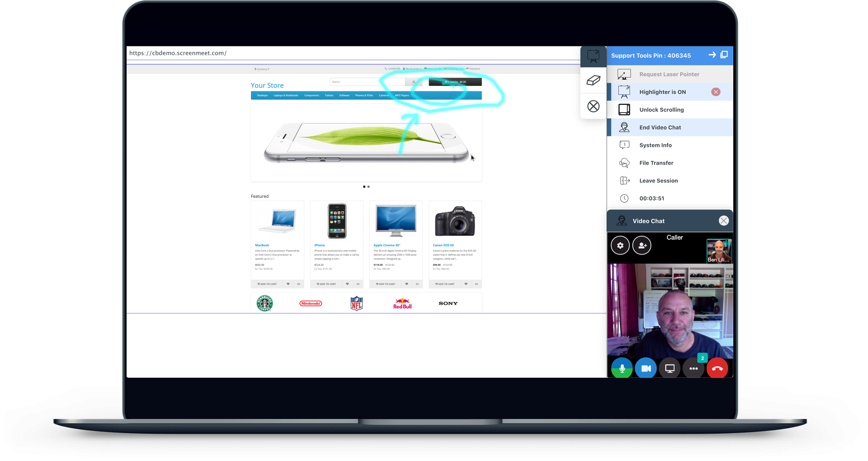This screenshot has height=461, width=868.
Task: Click Leave Session in the panel
Action: tap(658, 181)
